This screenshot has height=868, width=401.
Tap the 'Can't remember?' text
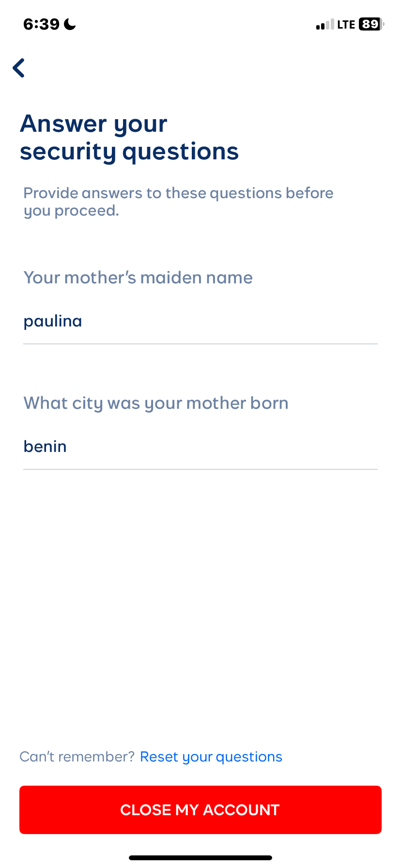(77, 757)
